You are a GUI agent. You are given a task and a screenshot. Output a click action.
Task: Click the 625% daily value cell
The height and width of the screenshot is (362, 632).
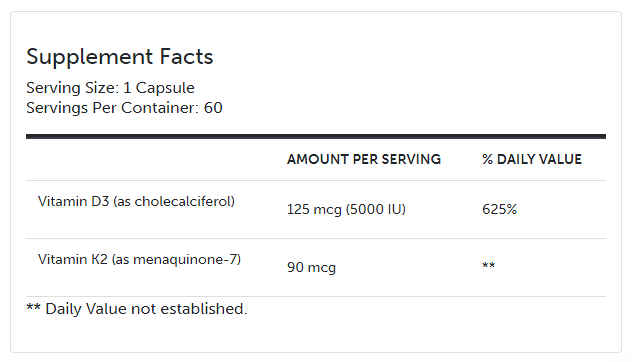499,209
